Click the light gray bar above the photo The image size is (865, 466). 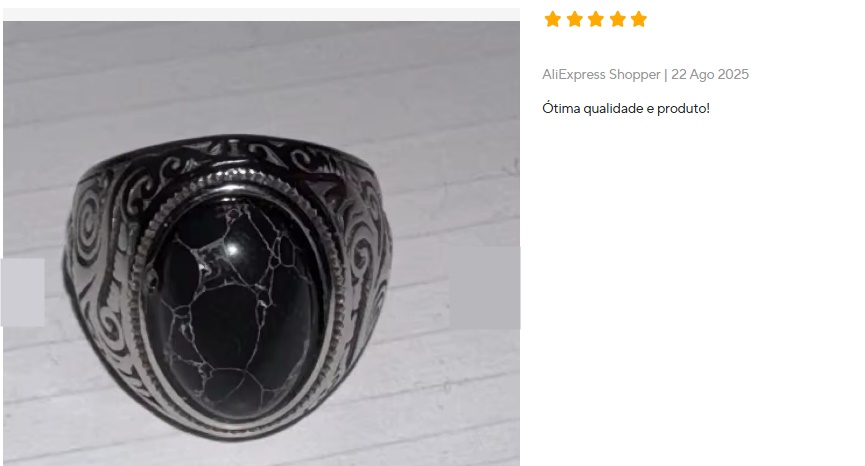[261, 14]
